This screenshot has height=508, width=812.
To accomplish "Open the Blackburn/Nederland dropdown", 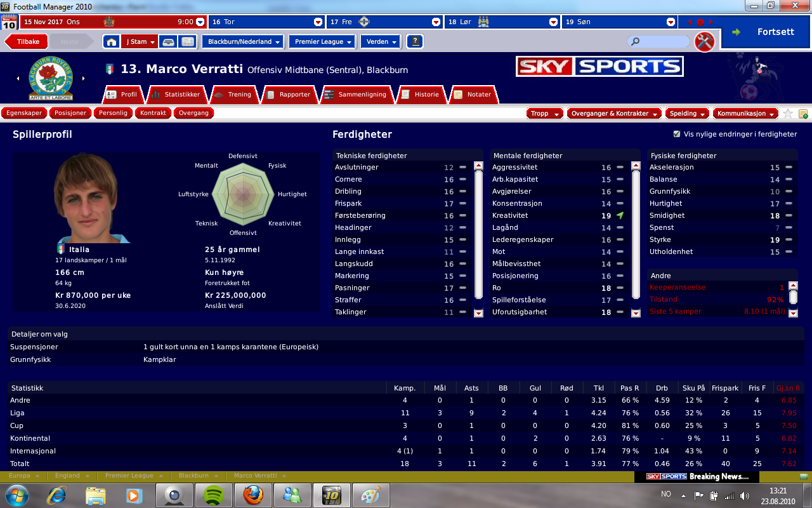I will point(242,42).
